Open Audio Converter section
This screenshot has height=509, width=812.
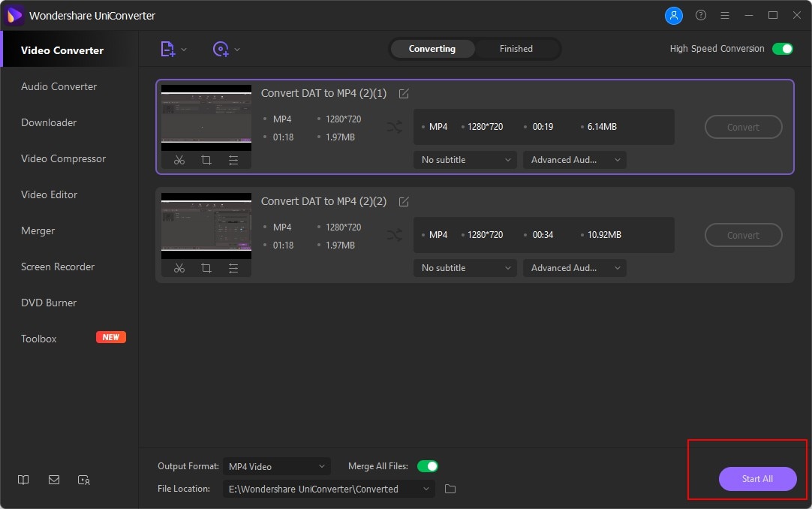click(69, 86)
